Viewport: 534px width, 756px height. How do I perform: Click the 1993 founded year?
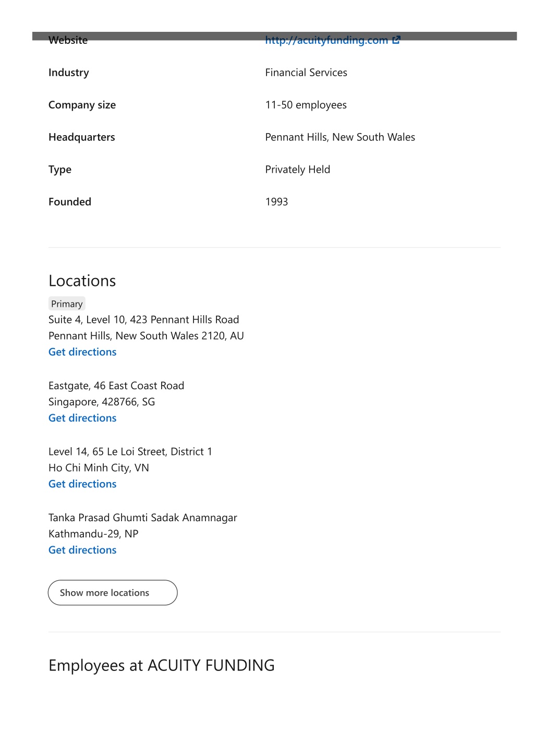click(x=276, y=202)
